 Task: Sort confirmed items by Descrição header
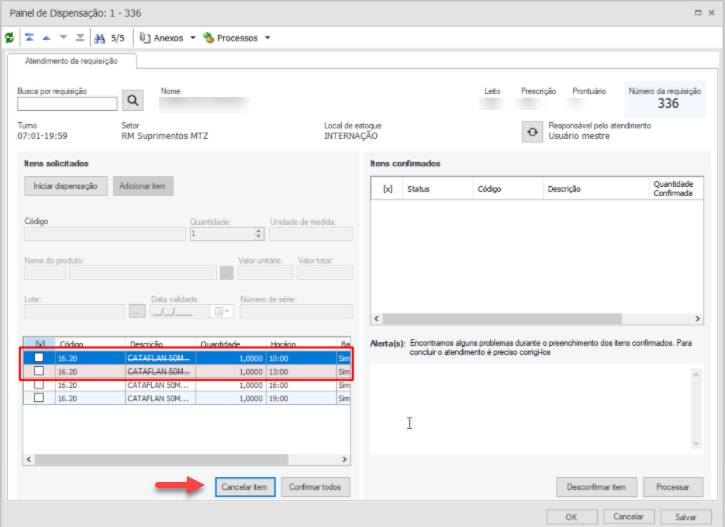596,189
